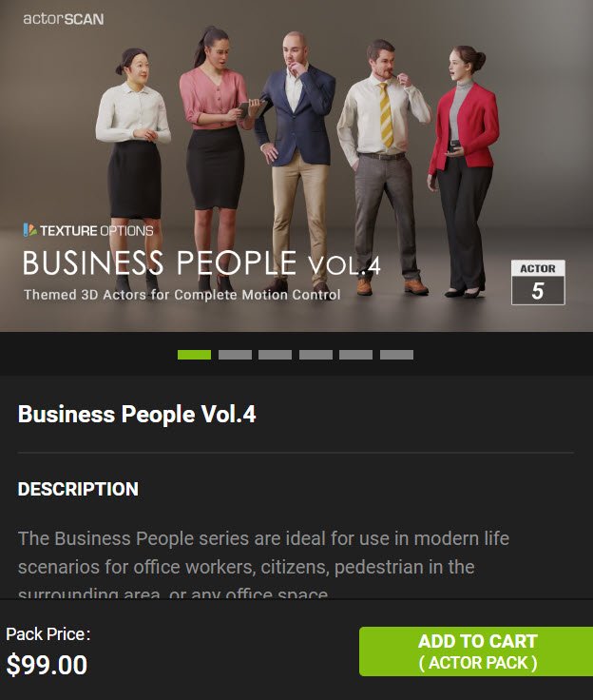The height and width of the screenshot is (700, 593).
Task: Click the DESCRIPTION section heading
Action: (78, 489)
